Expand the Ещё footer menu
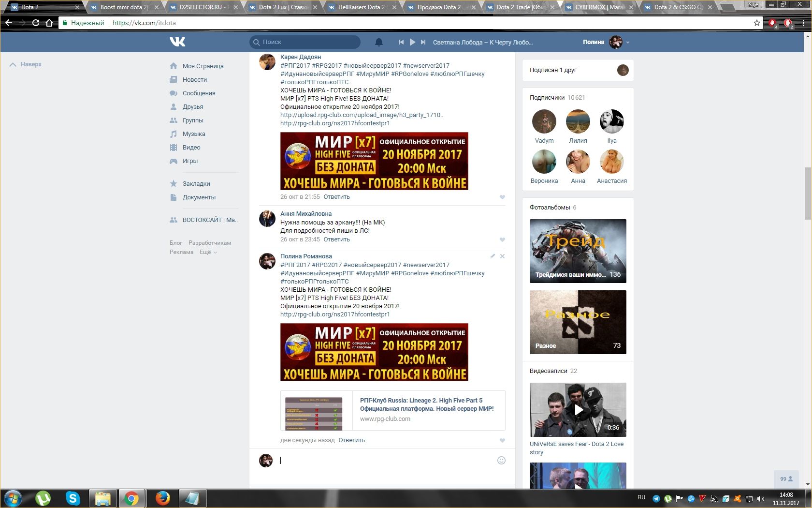This screenshot has height=508, width=812. (208, 252)
